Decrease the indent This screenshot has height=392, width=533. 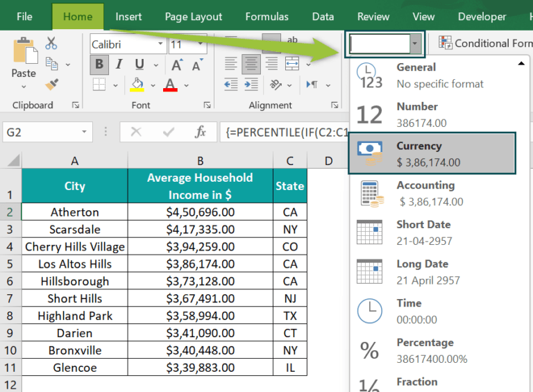pos(231,85)
